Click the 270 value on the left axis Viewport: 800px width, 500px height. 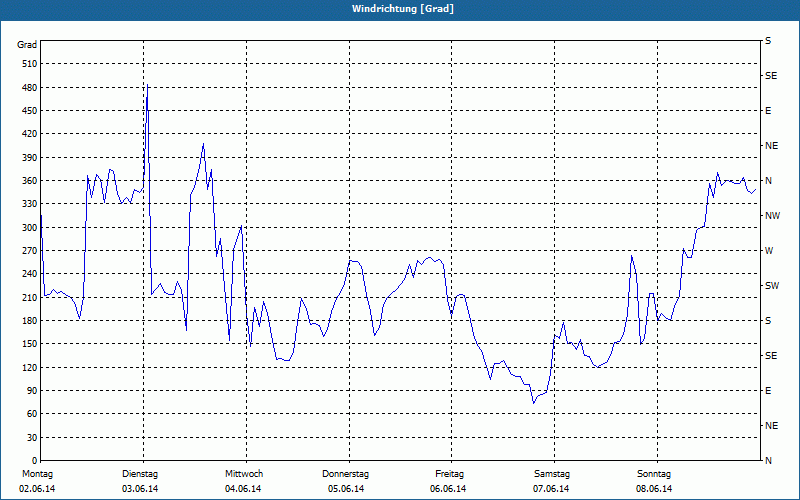click(30, 251)
